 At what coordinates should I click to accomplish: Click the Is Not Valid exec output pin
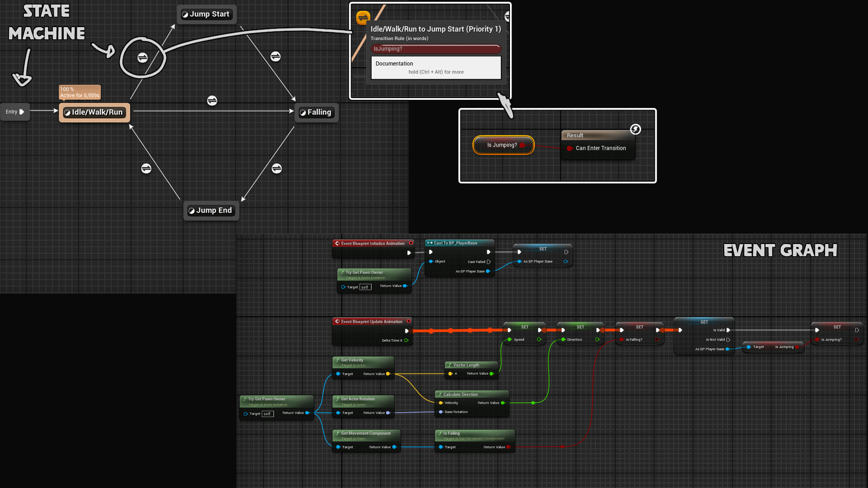tap(729, 339)
